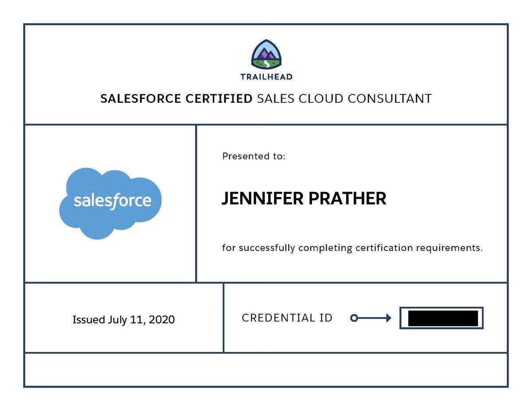The image size is (532, 411).
Task: Select the name JENNIFER PRATHER
Action: (x=304, y=199)
